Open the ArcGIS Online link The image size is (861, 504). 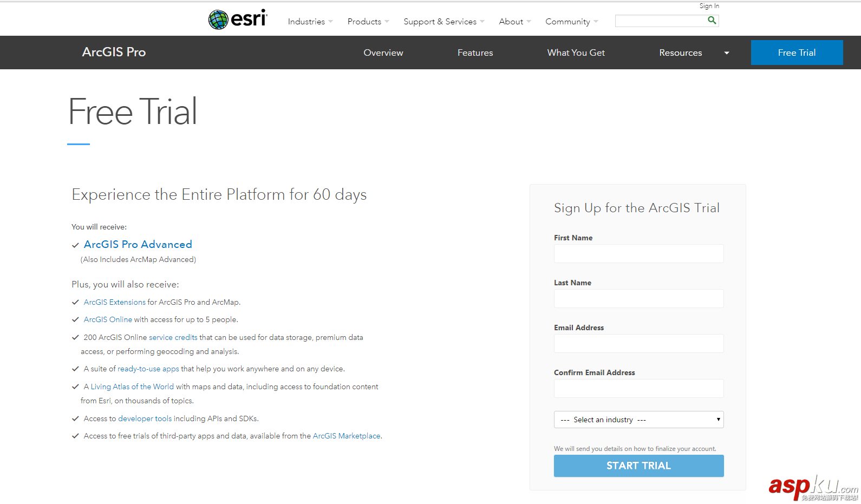coord(108,319)
